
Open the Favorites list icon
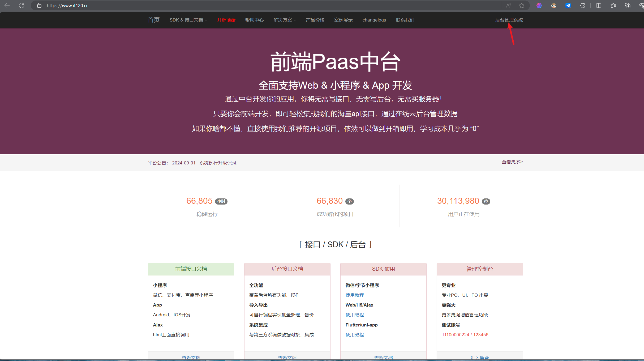[613, 6]
